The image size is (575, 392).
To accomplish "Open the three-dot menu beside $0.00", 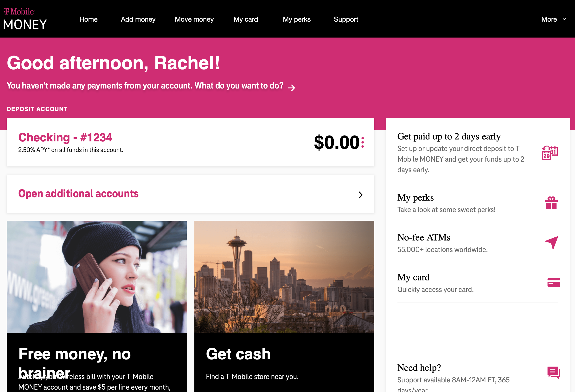I will click(x=363, y=142).
